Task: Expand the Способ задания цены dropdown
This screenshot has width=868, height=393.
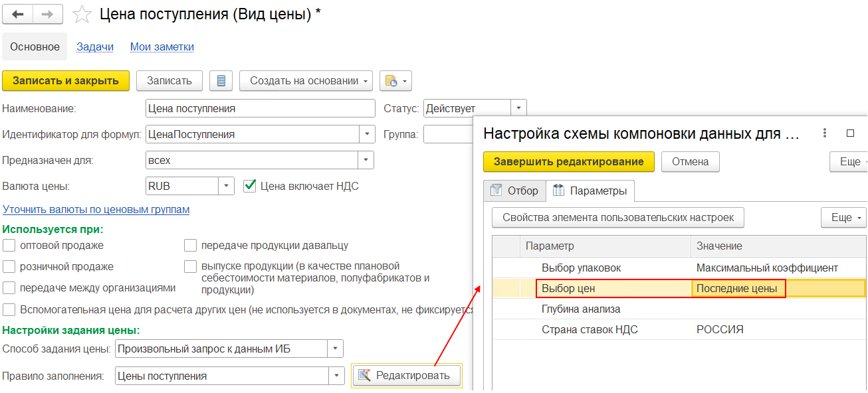Action: (x=336, y=349)
